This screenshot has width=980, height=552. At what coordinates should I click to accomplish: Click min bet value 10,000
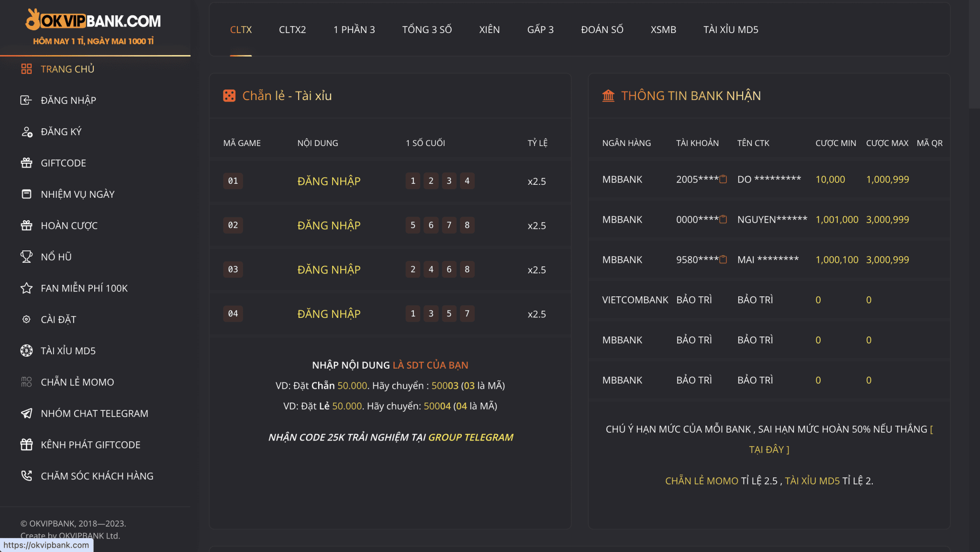pos(830,180)
